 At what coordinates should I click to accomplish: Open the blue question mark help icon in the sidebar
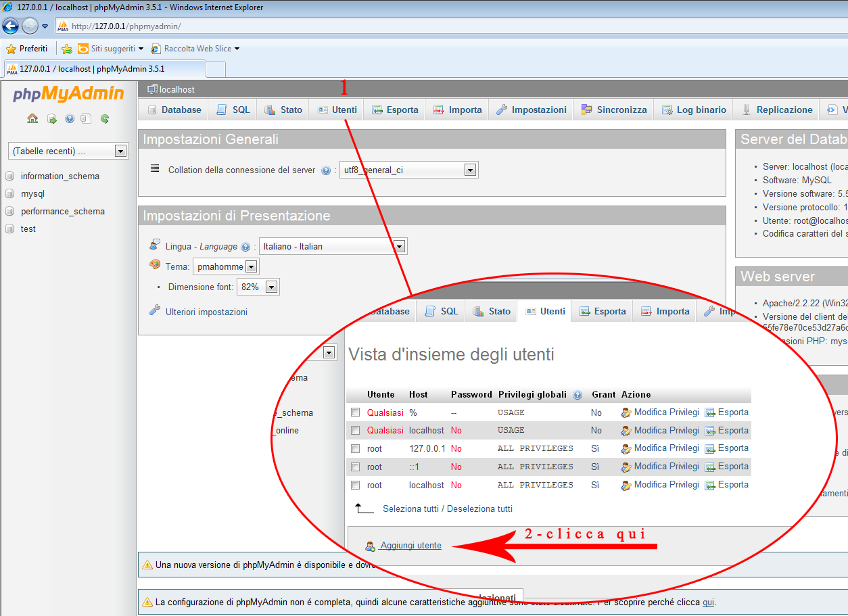click(x=70, y=119)
